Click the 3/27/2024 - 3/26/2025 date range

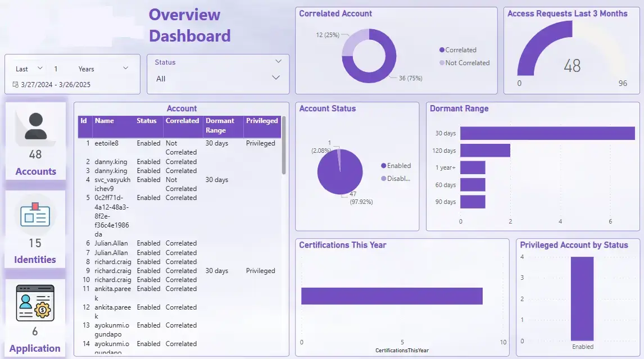point(56,85)
